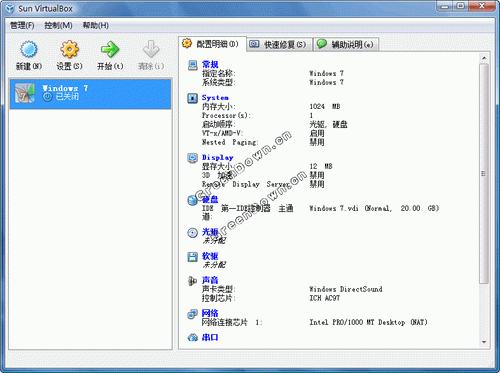Start the VM with green arrow icon
The height and width of the screenshot is (373, 500).
110,49
